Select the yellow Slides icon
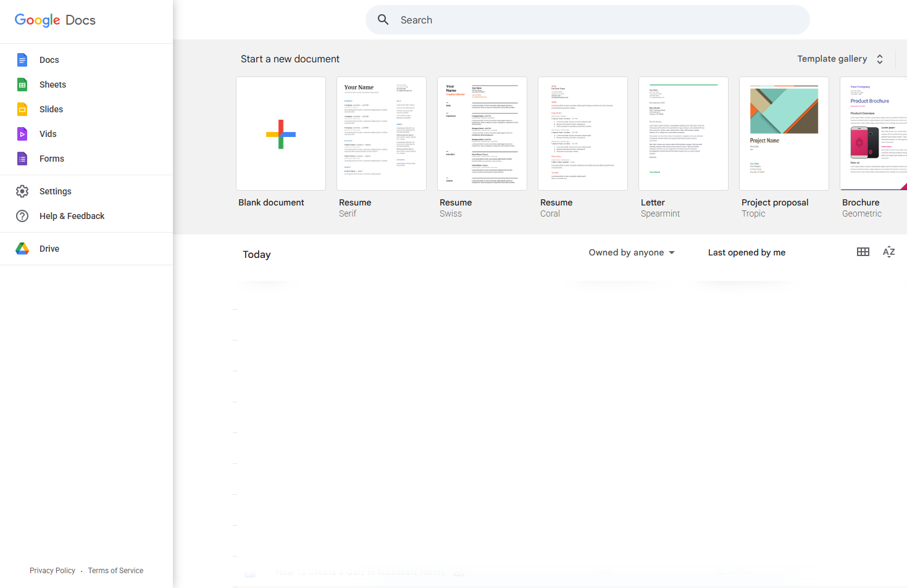This screenshot has width=907, height=588. tap(22, 109)
